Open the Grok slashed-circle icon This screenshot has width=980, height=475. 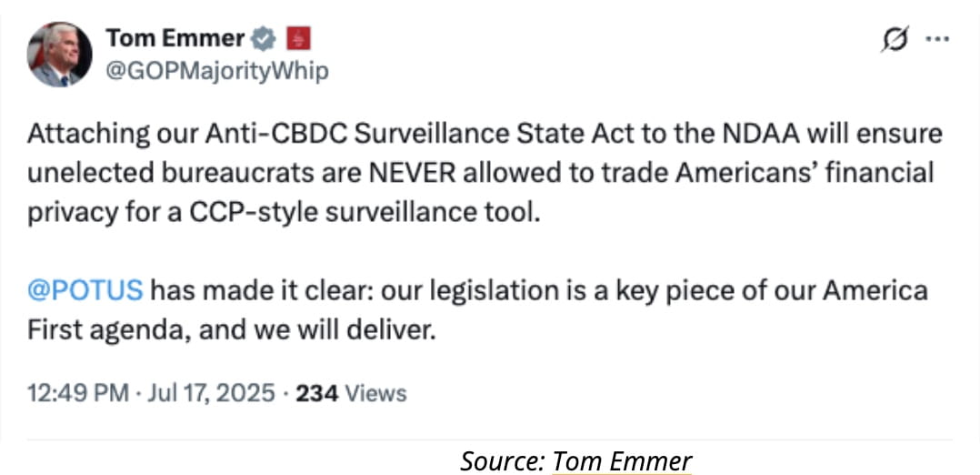pos(895,41)
